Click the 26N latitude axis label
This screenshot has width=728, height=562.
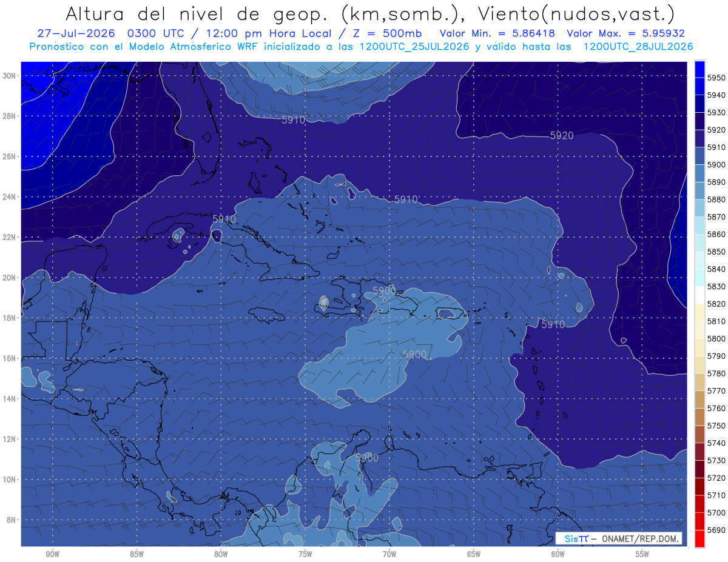tap(9, 156)
